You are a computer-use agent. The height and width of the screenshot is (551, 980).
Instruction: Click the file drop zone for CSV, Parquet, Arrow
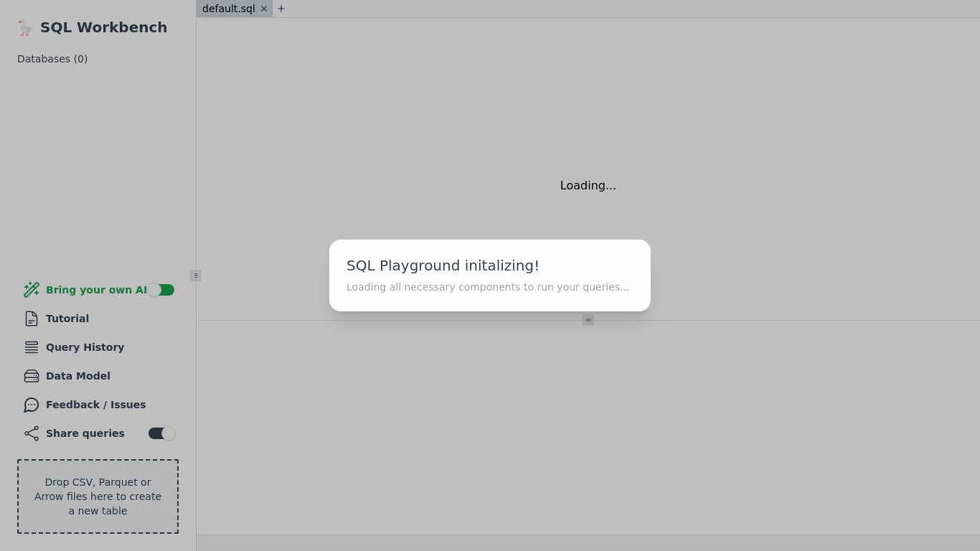pos(98,496)
